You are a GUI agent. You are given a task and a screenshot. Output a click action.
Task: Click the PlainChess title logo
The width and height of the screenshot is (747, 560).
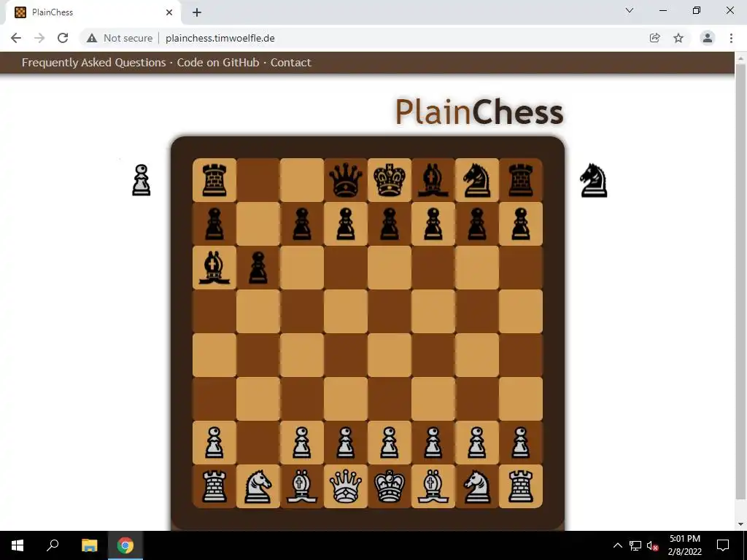click(x=479, y=112)
